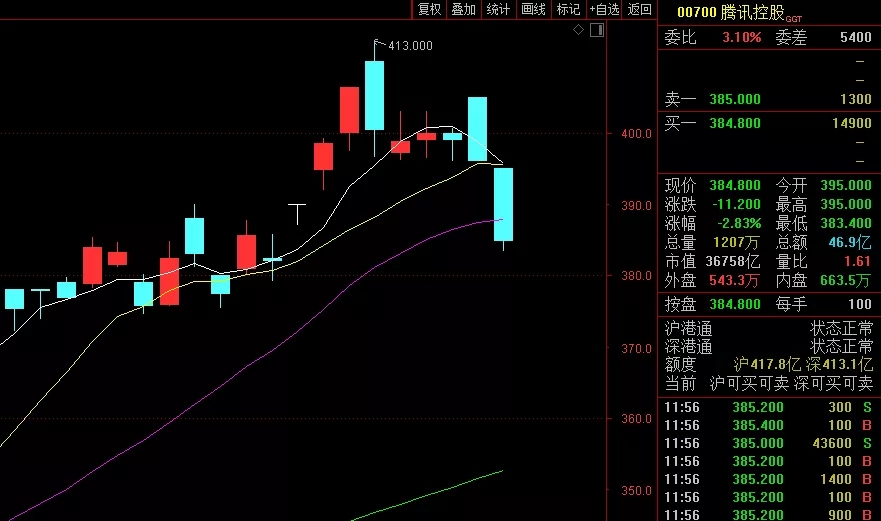Viewport: 881px width, 521px height.
Task: Click the tallest cyan candle below 413.000
Action: [x=374, y=95]
